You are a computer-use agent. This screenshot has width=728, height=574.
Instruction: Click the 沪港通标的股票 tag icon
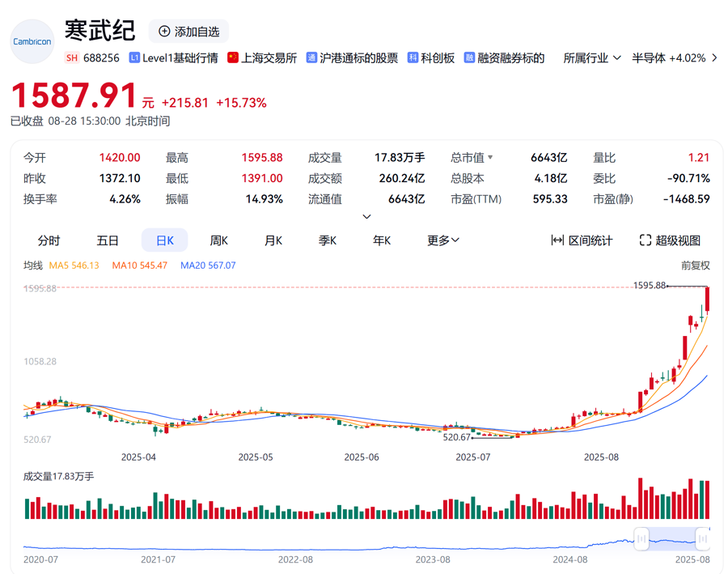point(311,58)
